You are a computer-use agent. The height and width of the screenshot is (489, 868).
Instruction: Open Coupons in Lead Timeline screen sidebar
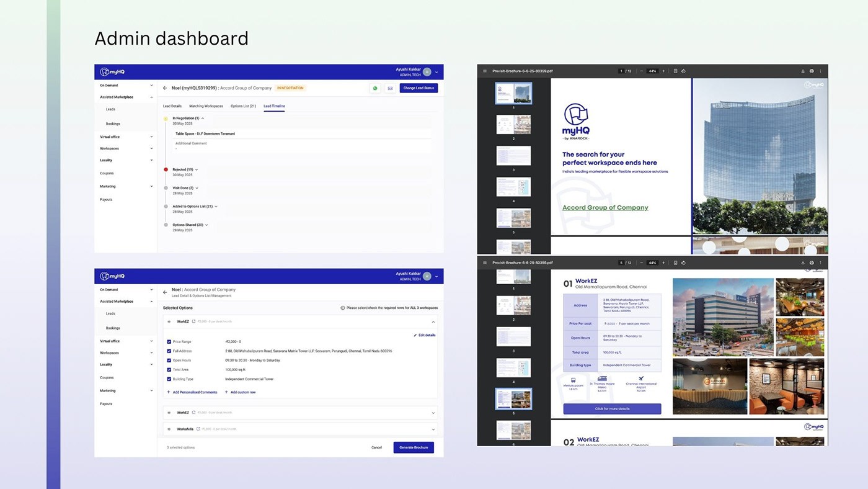[107, 173]
